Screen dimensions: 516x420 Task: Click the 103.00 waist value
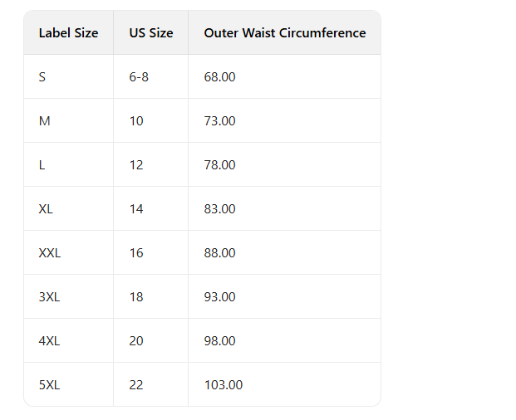click(x=223, y=385)
